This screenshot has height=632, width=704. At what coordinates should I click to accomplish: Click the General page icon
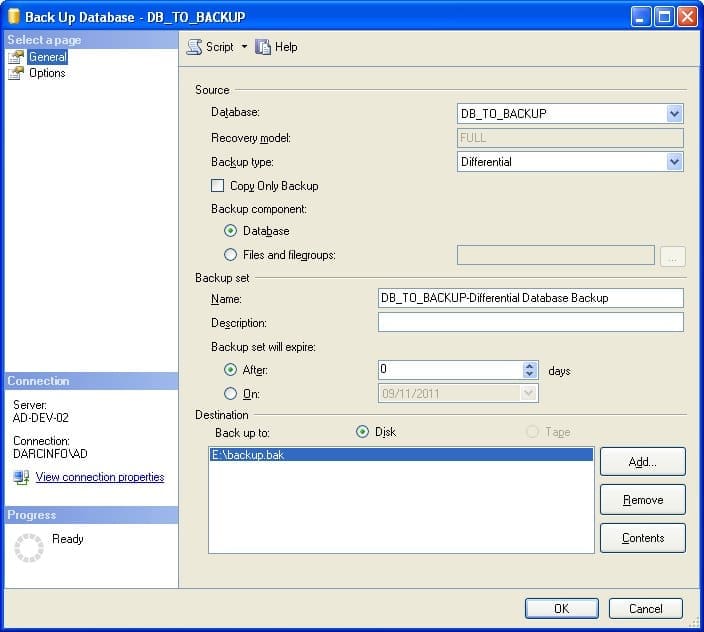pyautogui.click(x=16, y=57)
